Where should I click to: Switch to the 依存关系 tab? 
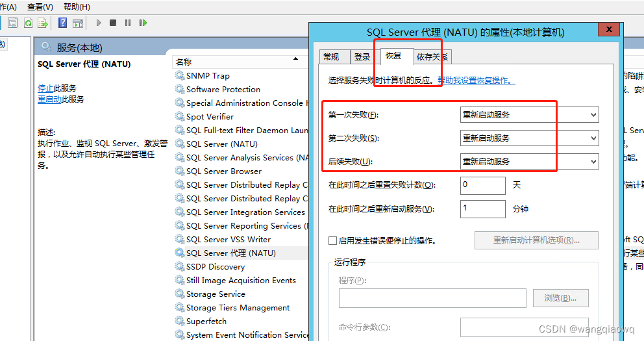pyautogui.click(x=432, y=57)
